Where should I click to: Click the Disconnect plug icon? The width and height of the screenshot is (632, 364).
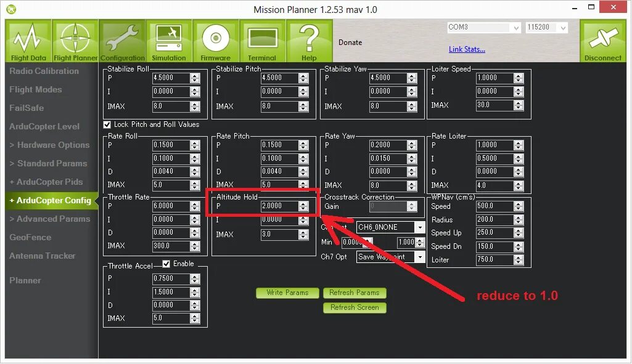603,41
